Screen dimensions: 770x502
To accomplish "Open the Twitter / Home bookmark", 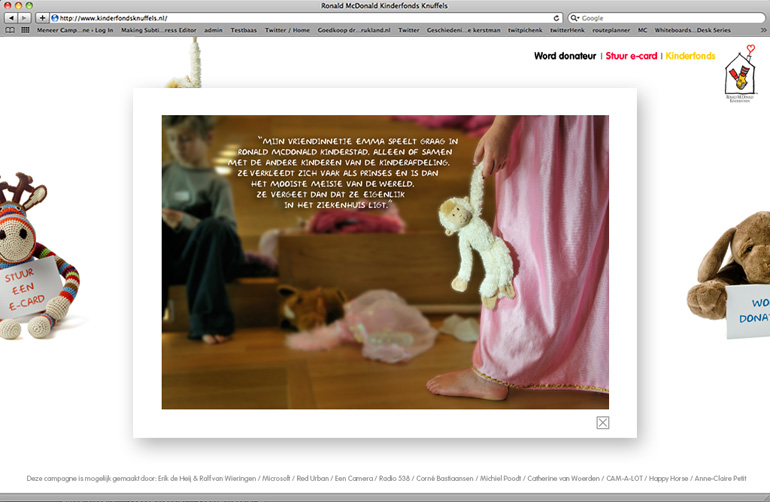I will pos(287,31).
